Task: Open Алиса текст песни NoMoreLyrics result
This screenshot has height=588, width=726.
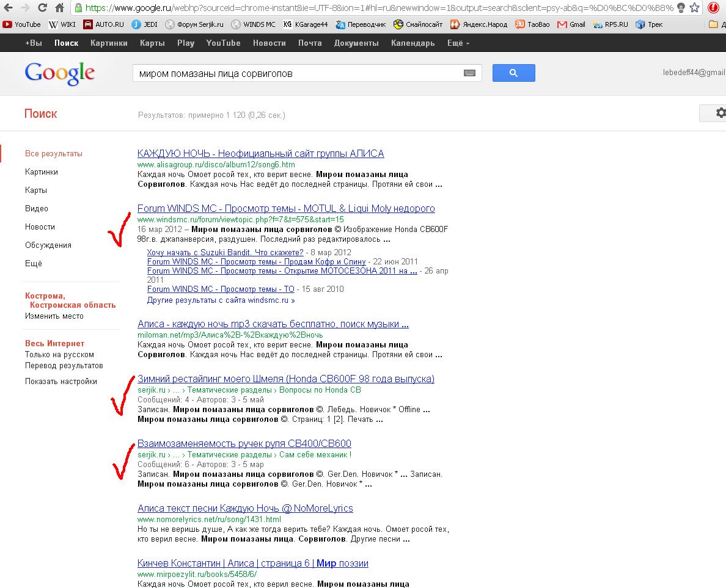Action: click(245, 509)
